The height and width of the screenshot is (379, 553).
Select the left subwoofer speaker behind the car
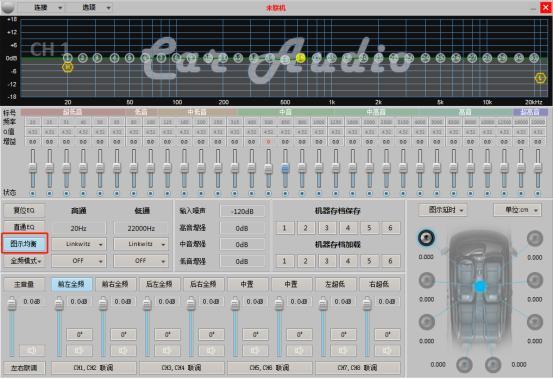click(464, 365)
